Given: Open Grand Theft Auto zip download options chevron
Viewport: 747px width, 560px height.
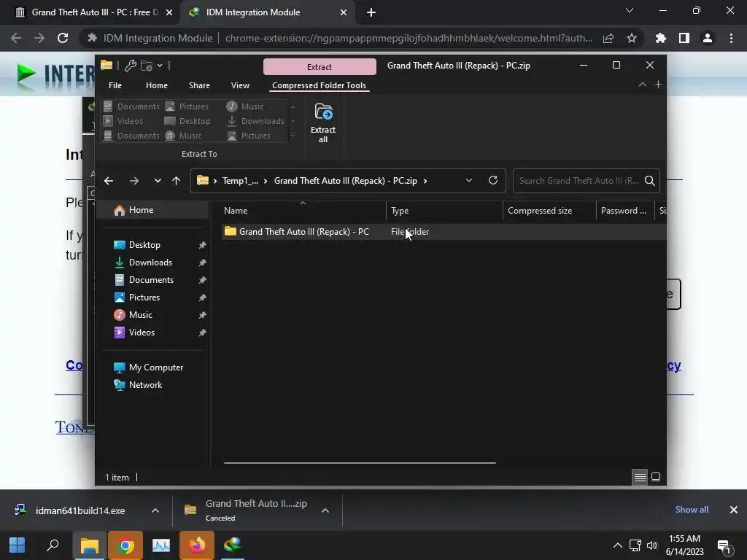Looking at the screenshot, I should (x=325, y=510).
